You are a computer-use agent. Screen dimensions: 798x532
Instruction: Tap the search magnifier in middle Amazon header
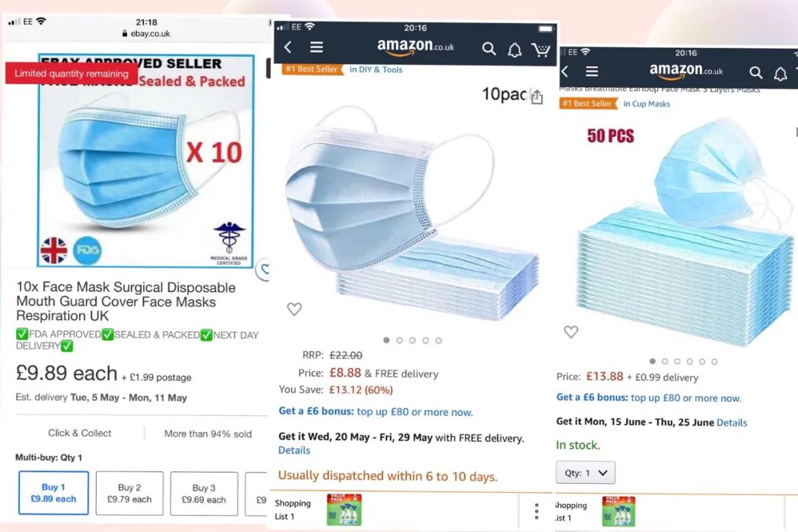[x=488, y=49]
